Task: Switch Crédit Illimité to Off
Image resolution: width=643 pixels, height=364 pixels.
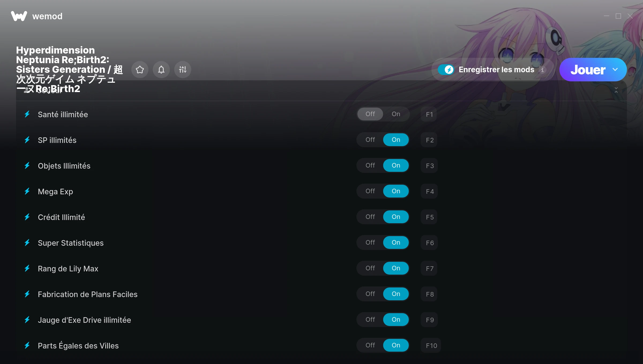Action: 370,217
